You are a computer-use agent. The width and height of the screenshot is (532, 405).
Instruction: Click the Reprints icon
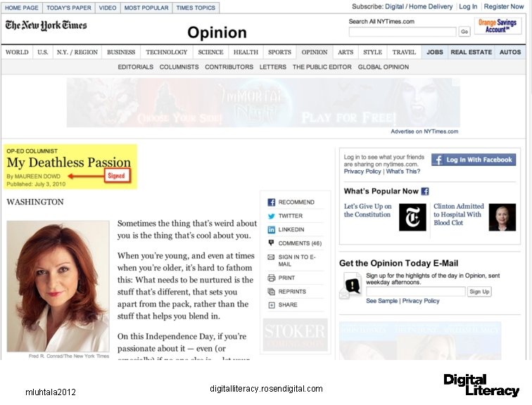(x=271, y=292)
